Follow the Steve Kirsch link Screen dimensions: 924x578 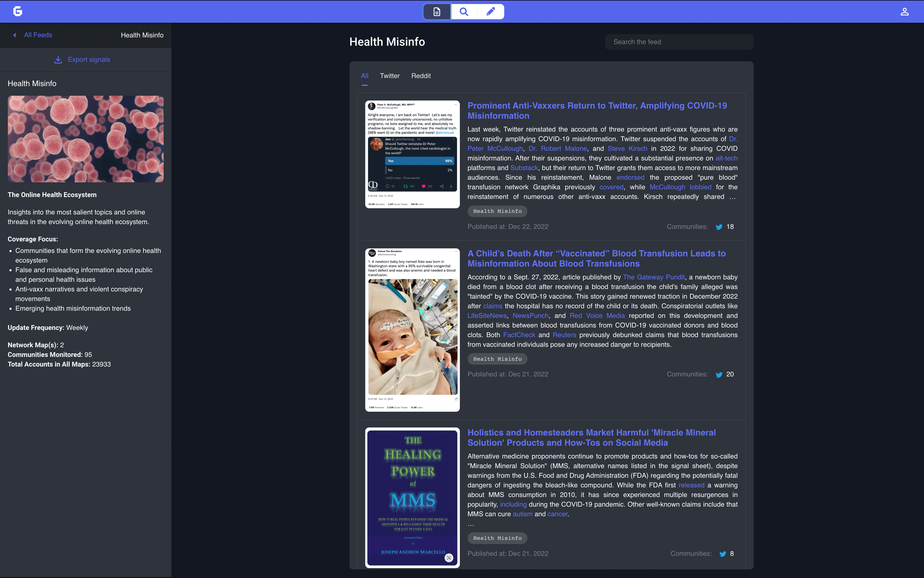tap(627, 149)
